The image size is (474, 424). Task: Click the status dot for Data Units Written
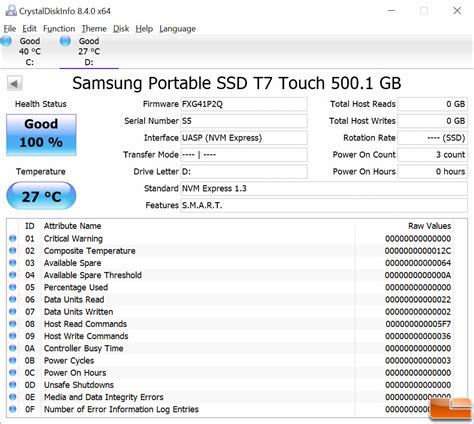13,311
